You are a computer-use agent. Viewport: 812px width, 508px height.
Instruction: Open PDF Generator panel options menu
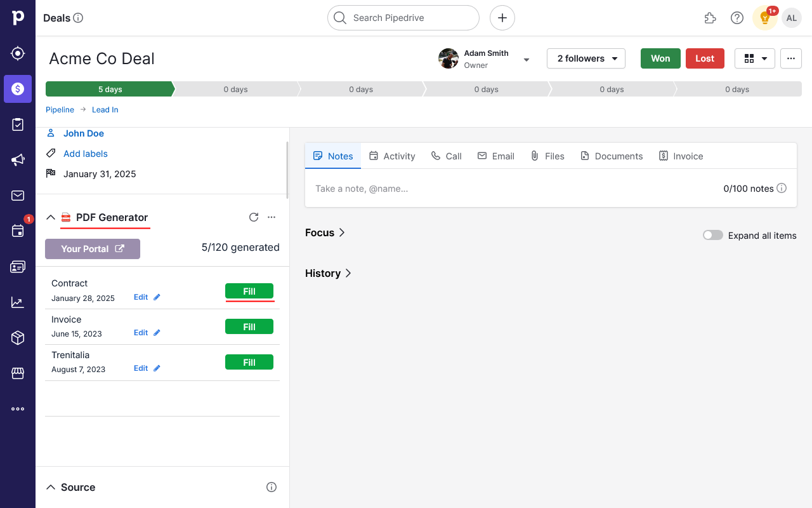tap(272, 217)
